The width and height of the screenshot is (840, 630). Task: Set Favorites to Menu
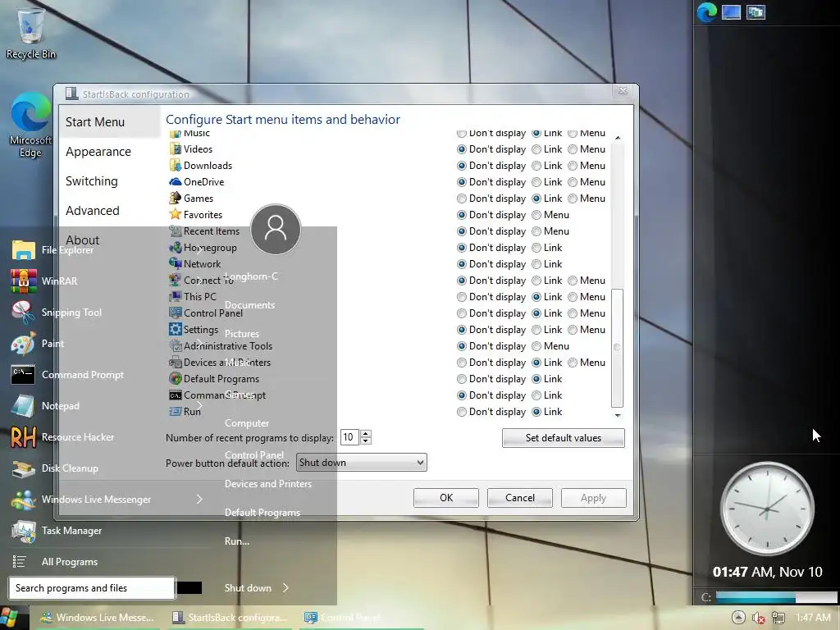[x=536, y=215]
